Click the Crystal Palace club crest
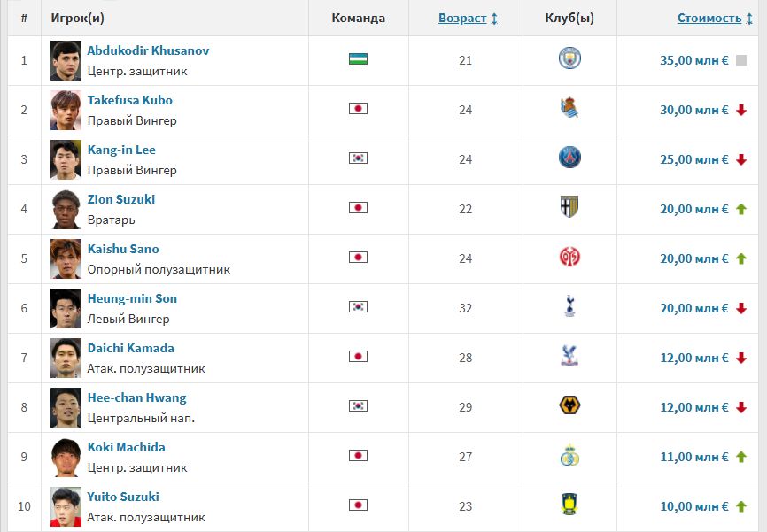This screenshot has height=532, width=767. point(569,356)
